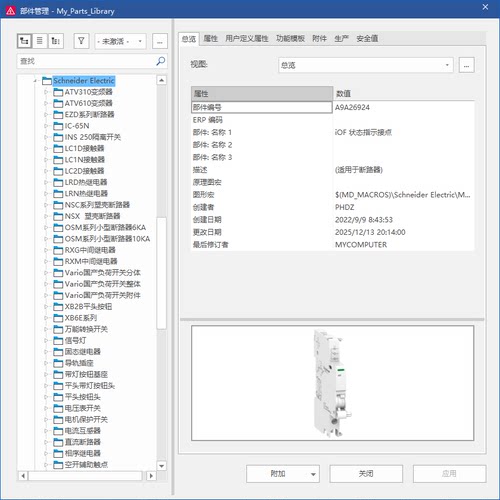Select the 部件编号 property cell
The image size is (500, 500).
click(x=262, y=107)
